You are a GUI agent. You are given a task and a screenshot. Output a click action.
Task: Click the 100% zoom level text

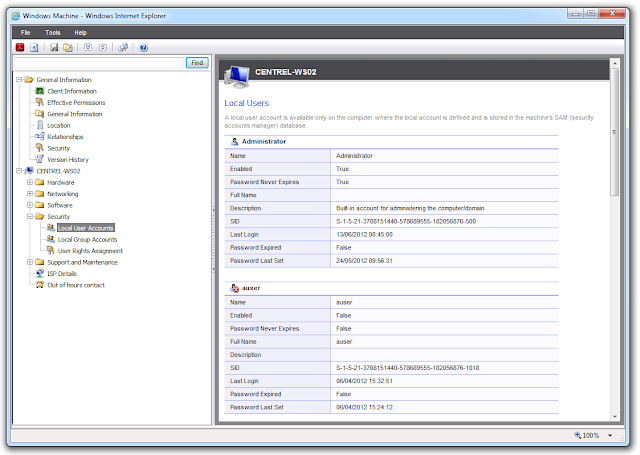pos(591,435)
